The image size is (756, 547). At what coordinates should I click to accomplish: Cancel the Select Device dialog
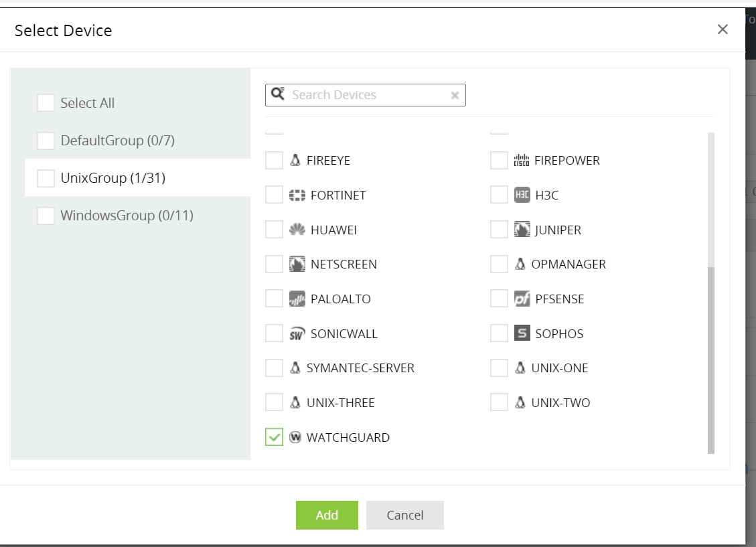404,515
